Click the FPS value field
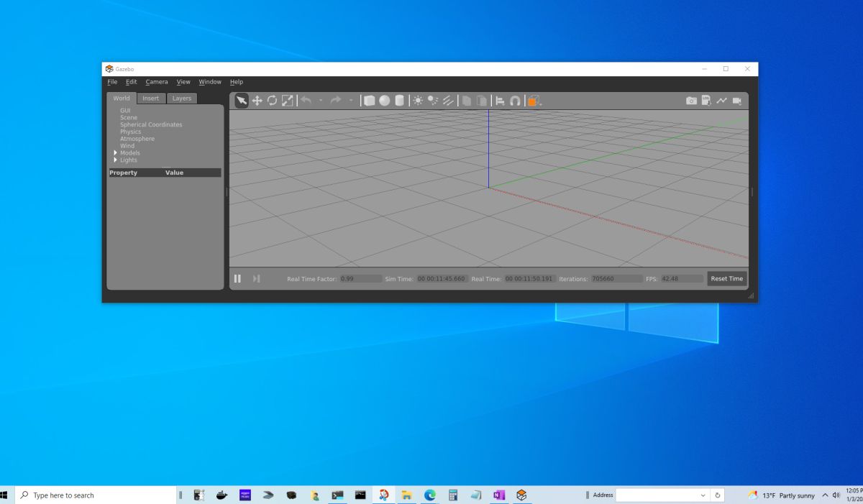 pos(682,278)
